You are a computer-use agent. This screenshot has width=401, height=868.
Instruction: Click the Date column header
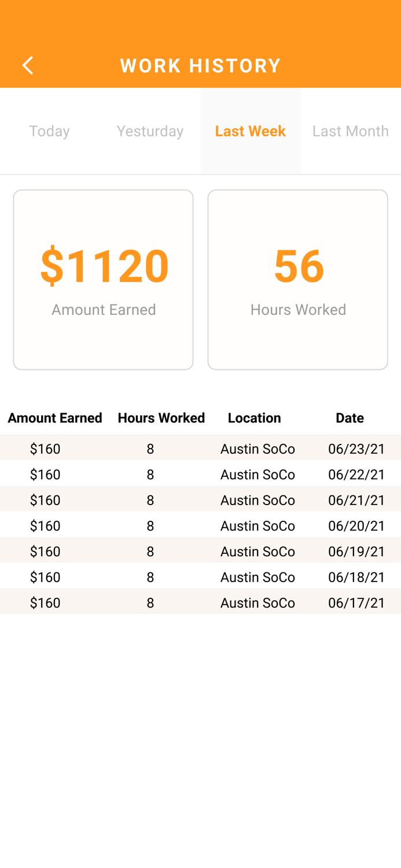point(350,418)
